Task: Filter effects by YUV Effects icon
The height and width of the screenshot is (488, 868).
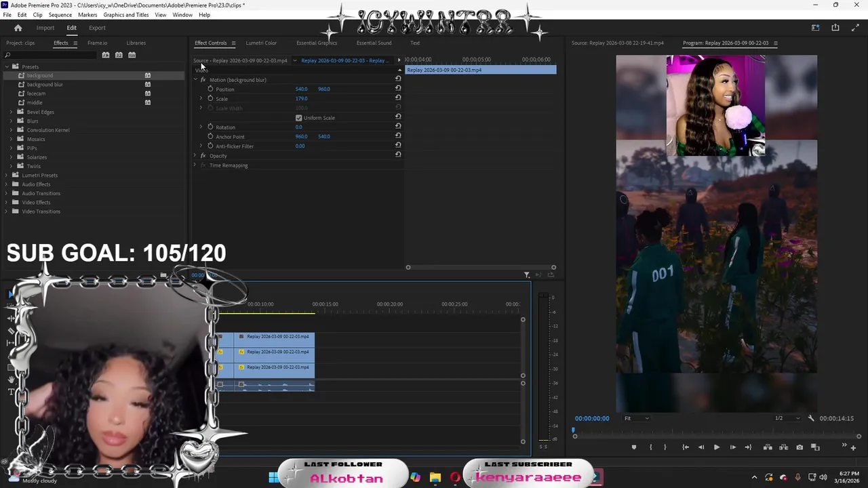Action: [132, 55]
